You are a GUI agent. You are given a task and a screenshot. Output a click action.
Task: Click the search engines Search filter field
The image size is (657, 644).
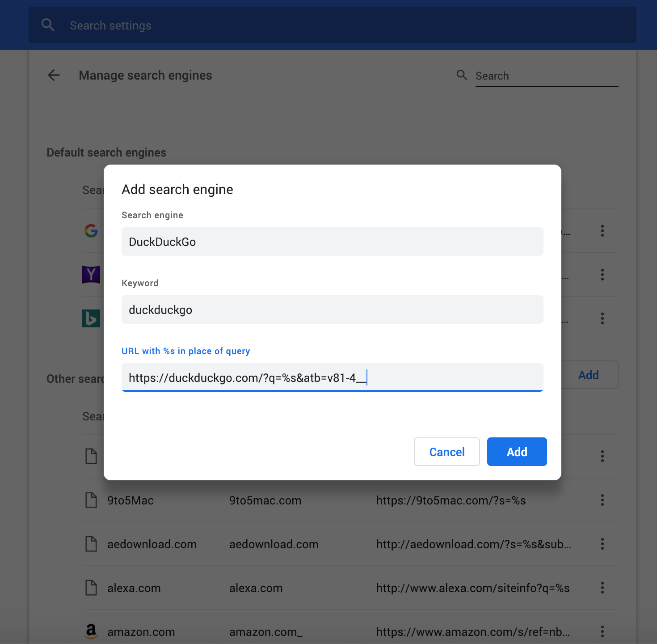pyautogui.click(x=546, y=76)
